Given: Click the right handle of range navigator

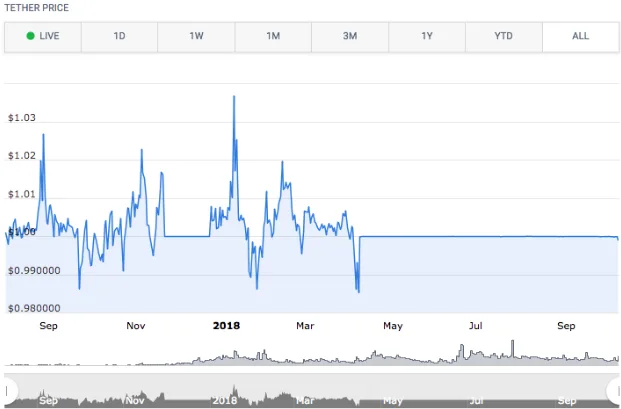Looking at the screenshot, I should tap(613, 390).
